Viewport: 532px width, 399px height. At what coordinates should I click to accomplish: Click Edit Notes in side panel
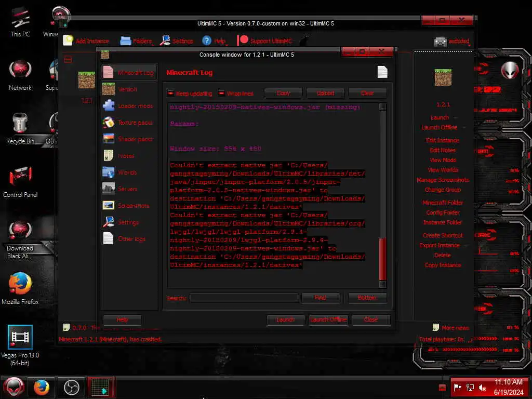pyautogui.click(x=443, y=150)
